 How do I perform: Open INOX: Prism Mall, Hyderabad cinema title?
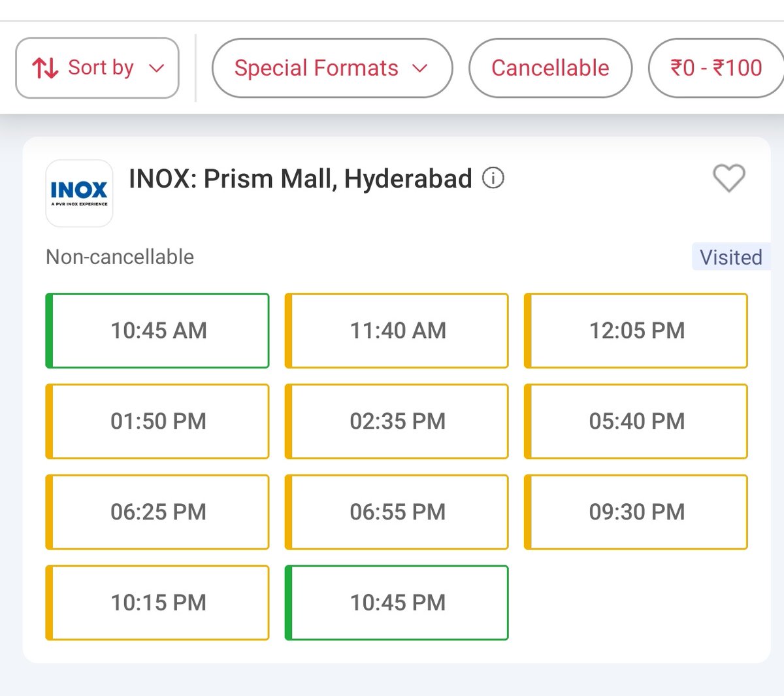click(301, 178)
